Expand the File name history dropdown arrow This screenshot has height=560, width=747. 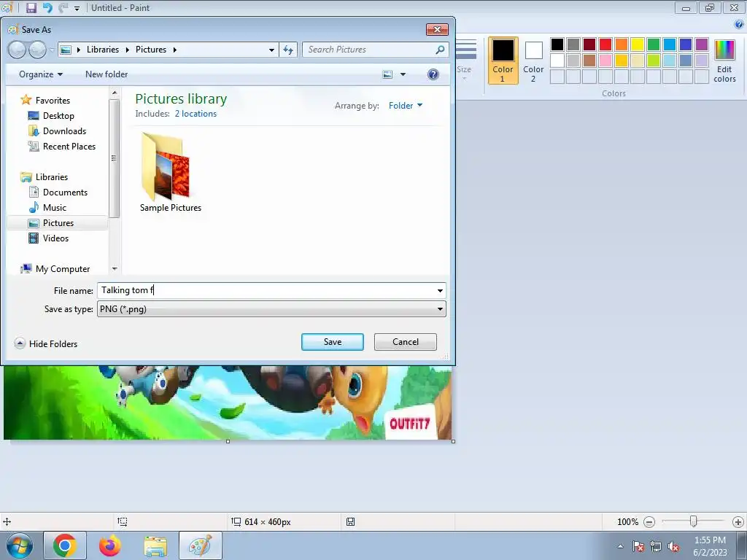440,290
